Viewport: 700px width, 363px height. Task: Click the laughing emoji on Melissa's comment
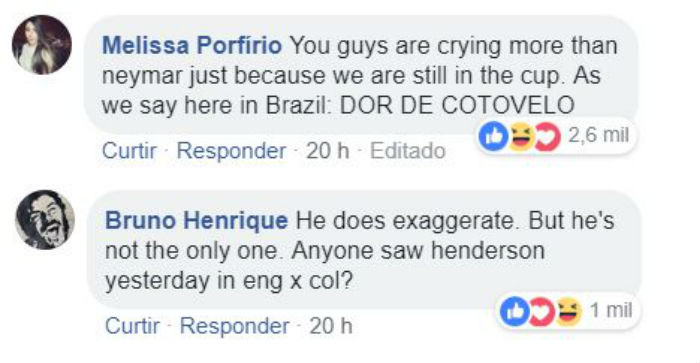point(520,137)
